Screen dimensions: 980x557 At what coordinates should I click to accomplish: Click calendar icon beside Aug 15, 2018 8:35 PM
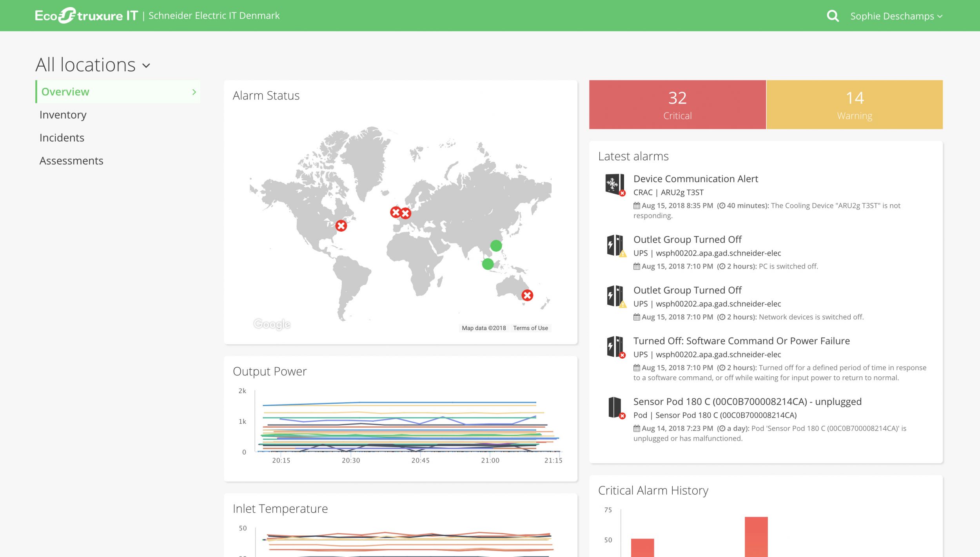637,205
